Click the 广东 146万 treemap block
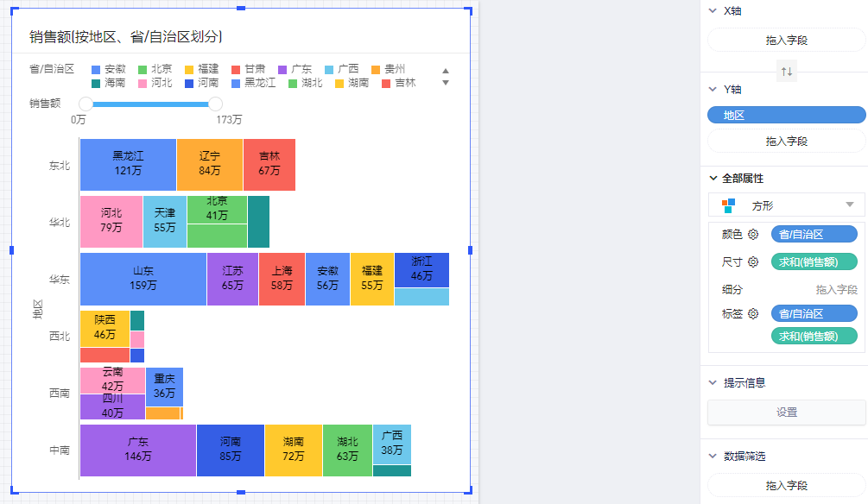868x504 pixels. click(x=138, y=450)
